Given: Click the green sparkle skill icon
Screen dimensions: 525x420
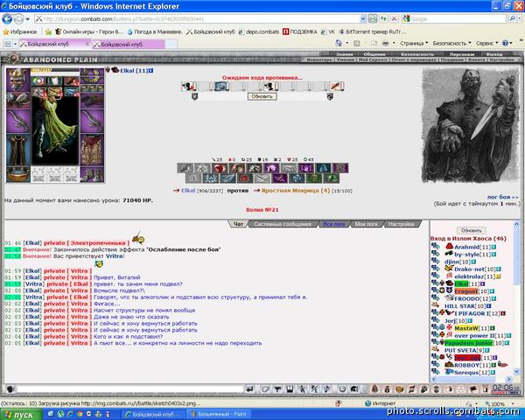Looking at the screenshot, I should [332, 178].
